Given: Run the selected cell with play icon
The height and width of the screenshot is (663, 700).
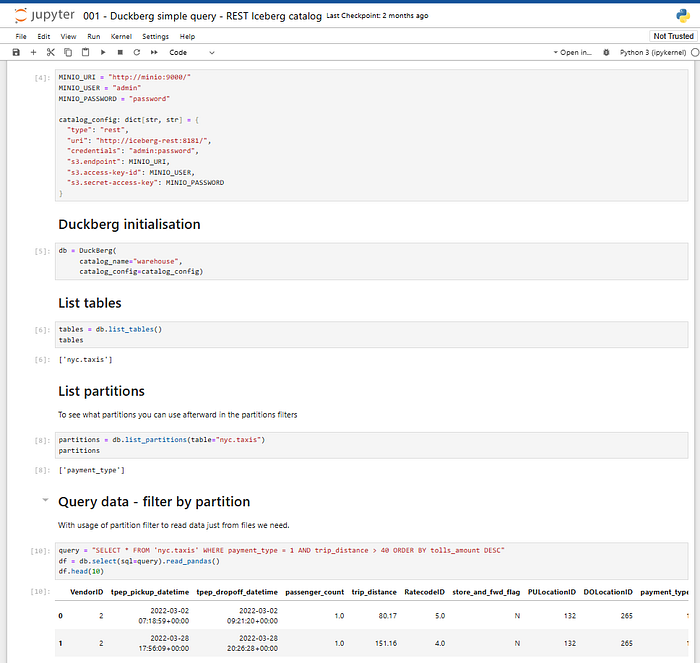Looking at the screenshot, I should click(x=103, y=52).
